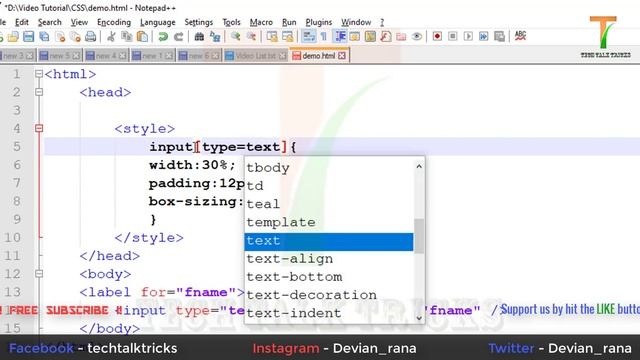Viewport: 640px width, 360px height.
Task: Collapse the head fold marker on line 2
Action: pyautogui.click(x=39, y=92)
